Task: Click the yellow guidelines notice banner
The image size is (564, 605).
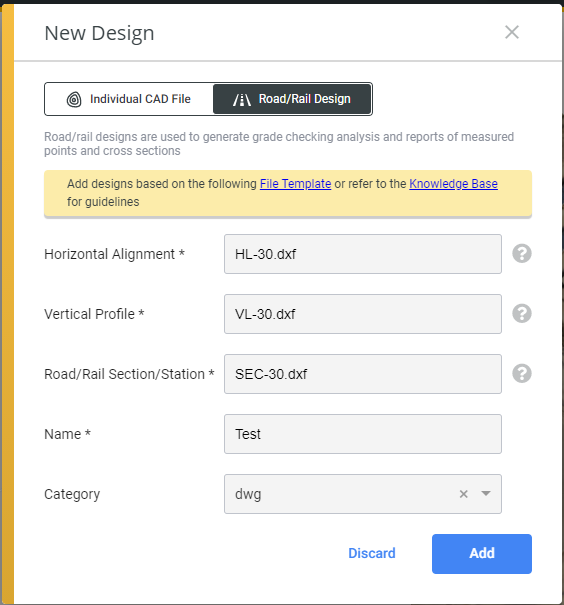Action: click(x=288, y=193)
